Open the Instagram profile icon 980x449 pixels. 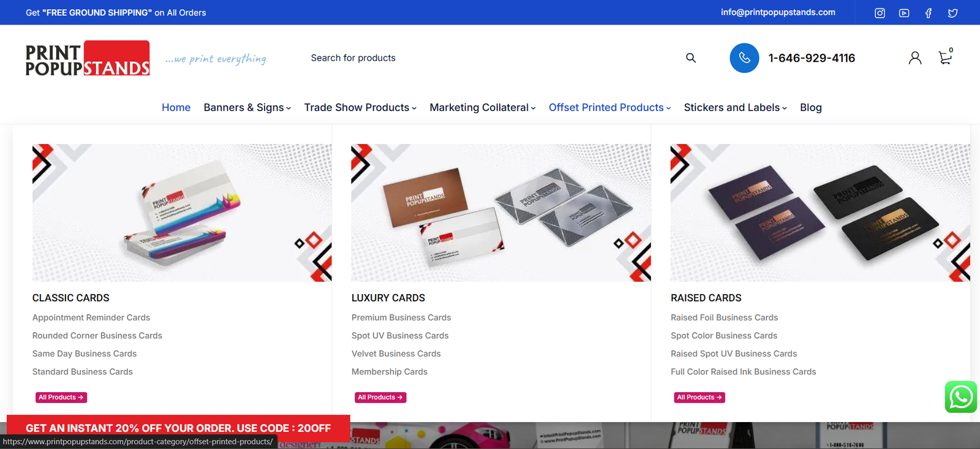880,13
